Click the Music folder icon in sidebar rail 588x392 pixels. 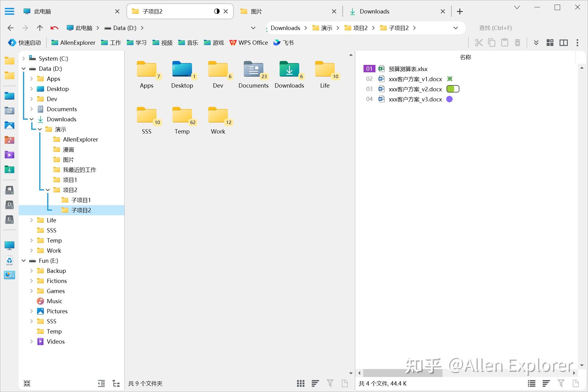pyautogui.click(x=9, y=140)
